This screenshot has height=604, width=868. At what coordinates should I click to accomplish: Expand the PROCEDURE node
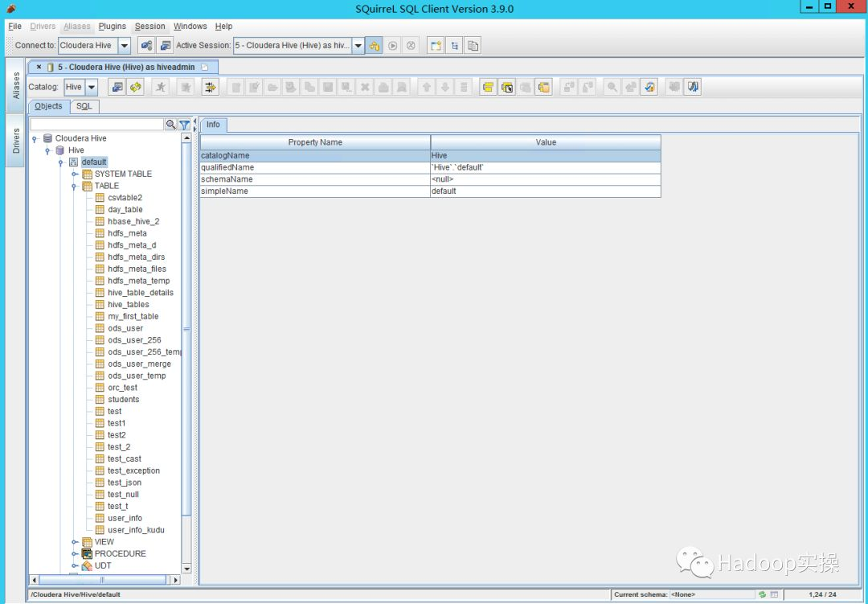pos(75,554)
